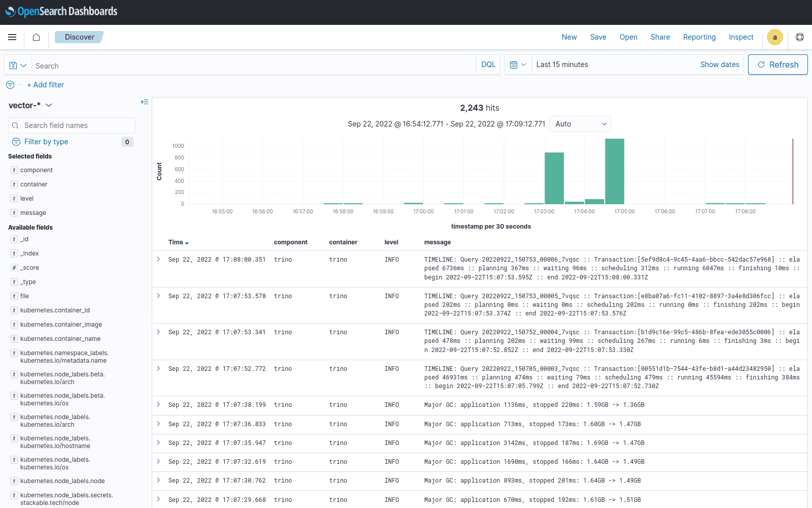Click the Refresh button
812x508 pixels.
pos(777,65)
